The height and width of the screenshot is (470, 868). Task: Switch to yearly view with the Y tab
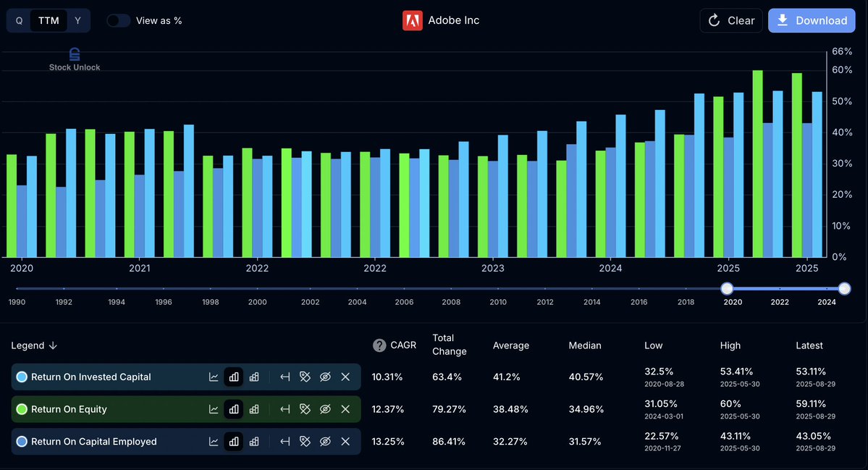77,20
